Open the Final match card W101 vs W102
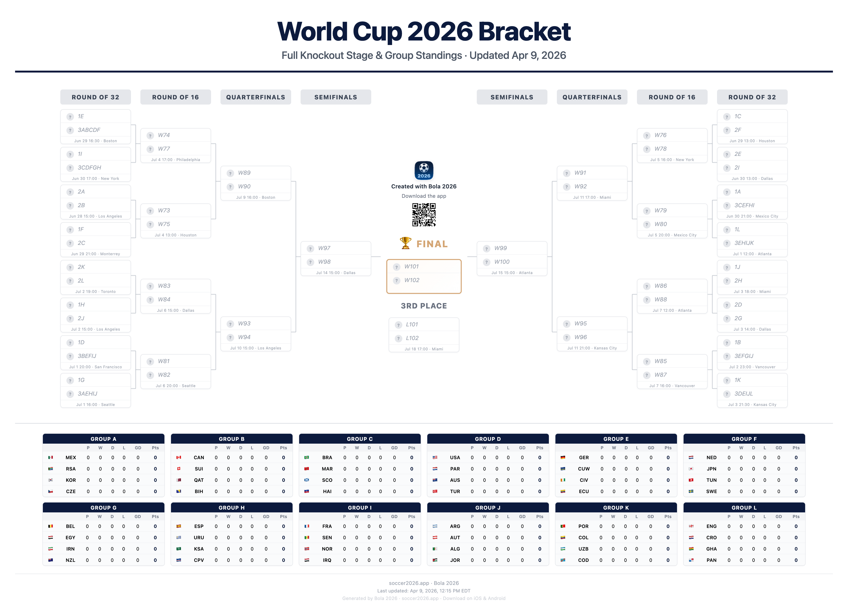 (424, 276)
